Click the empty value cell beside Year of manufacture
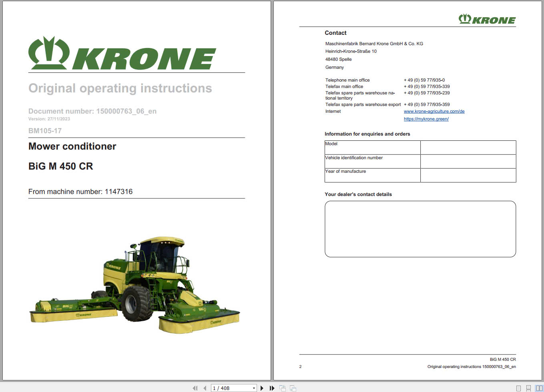 coord(468,175)
